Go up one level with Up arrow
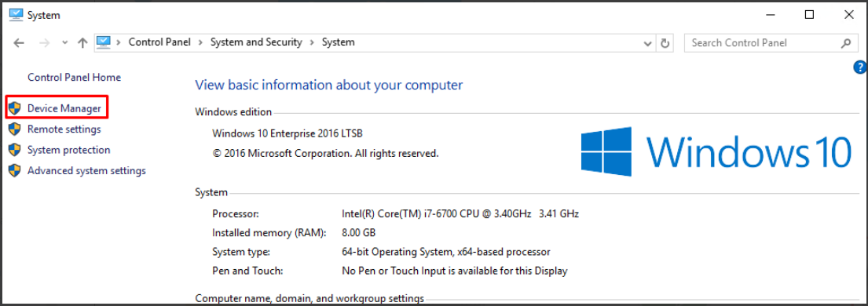This screenshot has width=868, height=306. (82, 42)
